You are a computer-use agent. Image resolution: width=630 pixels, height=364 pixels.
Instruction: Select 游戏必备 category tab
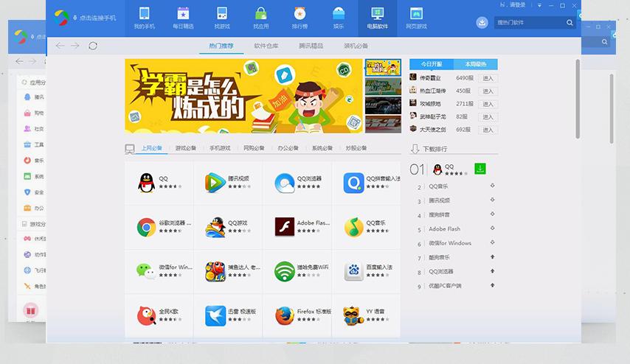pyautogui.click(x=186, y=148)
